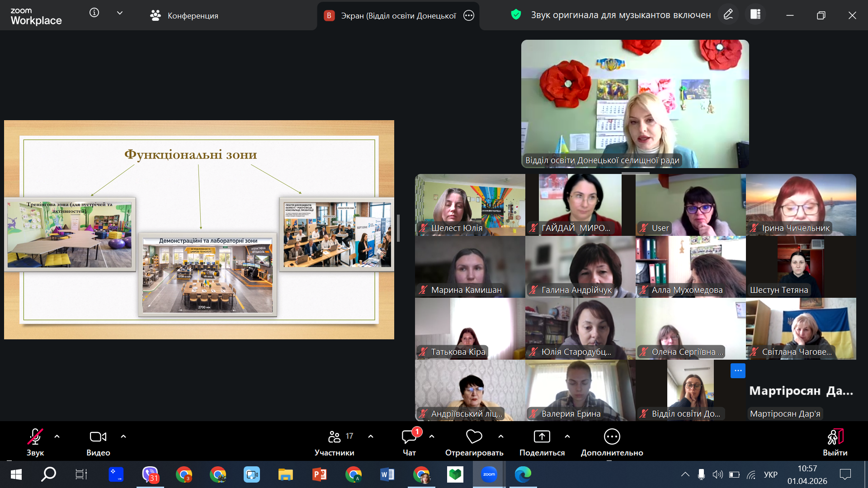Click the annotate pencil icon
The image size is (868, 488).
coord(728,14)
